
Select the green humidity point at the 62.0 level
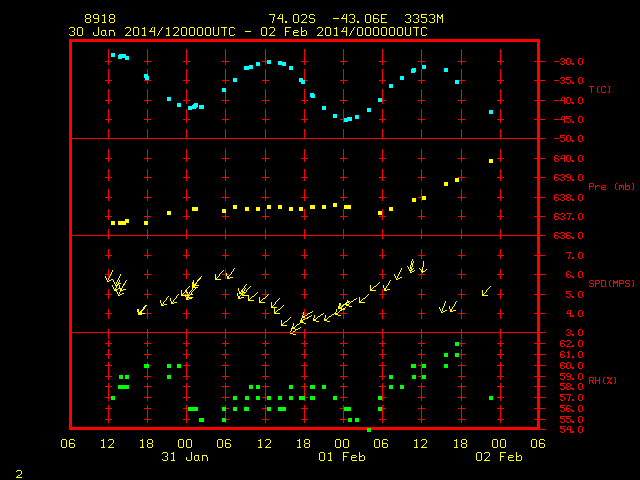click(x=457, y=344)
